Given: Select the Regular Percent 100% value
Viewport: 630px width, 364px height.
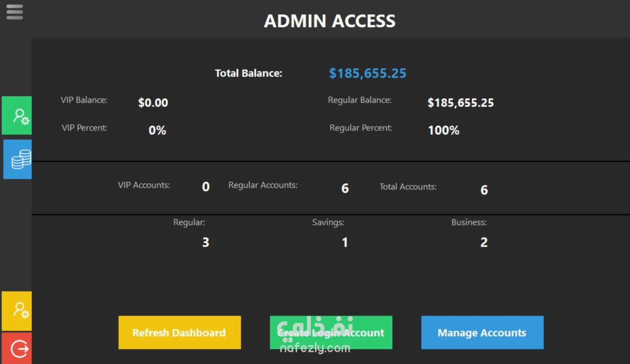Looking at the screenshot, I should point(444,130).
